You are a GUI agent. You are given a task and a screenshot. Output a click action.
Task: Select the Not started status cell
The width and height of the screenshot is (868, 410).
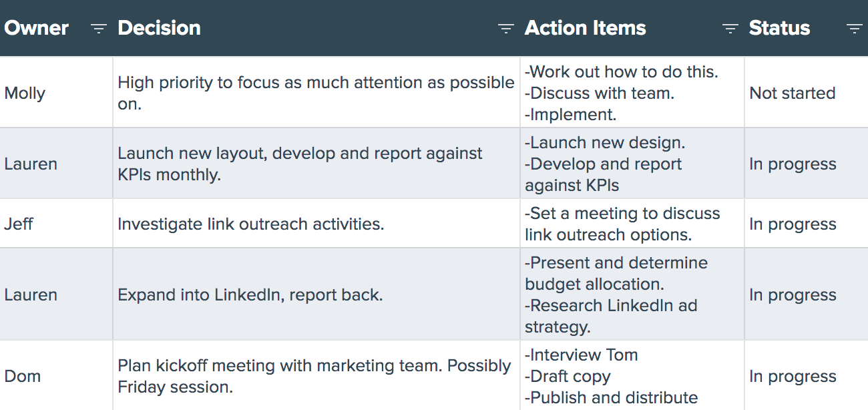pyautogui.click(x=793, y=93)
